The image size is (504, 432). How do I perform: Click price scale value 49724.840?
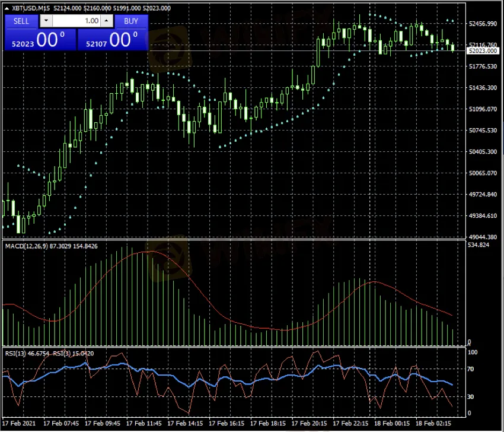point(483,194)
